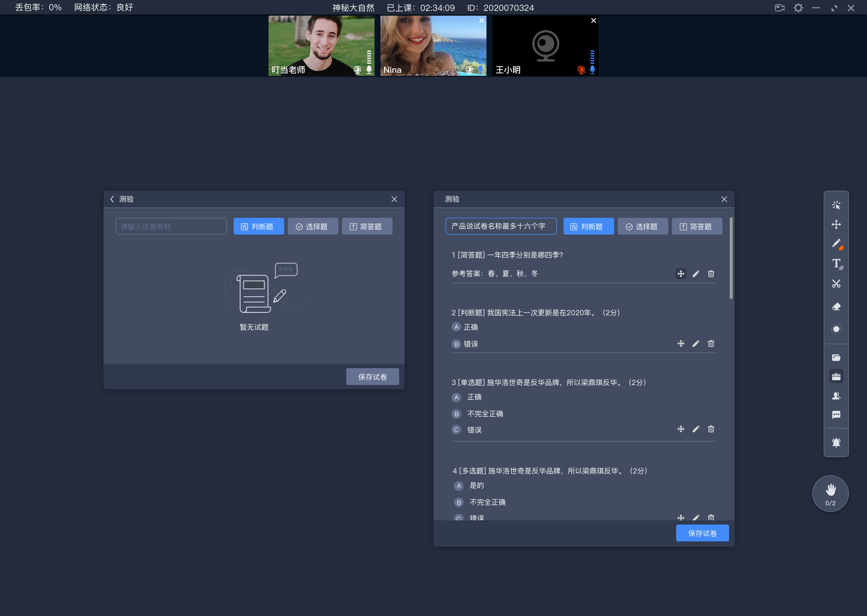Click the raise hand icon bottom right
This screenshot has width=867, height=616.
(830, 493)
